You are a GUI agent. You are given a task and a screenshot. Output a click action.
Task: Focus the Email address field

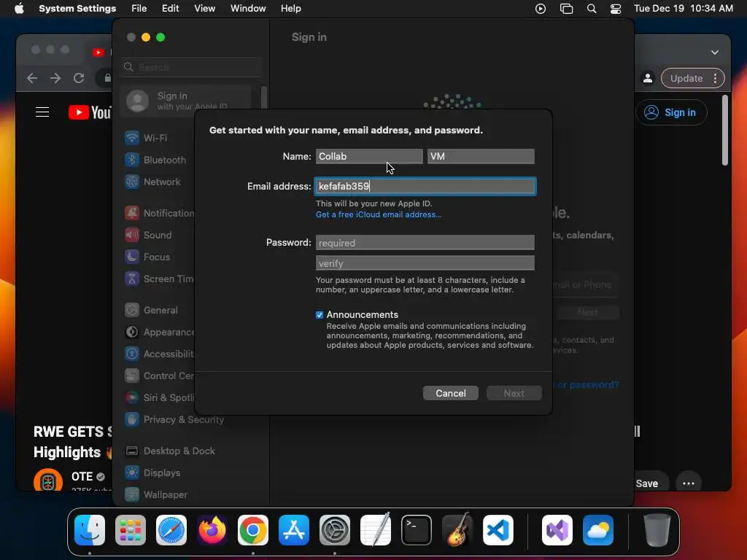click(425, 186)
